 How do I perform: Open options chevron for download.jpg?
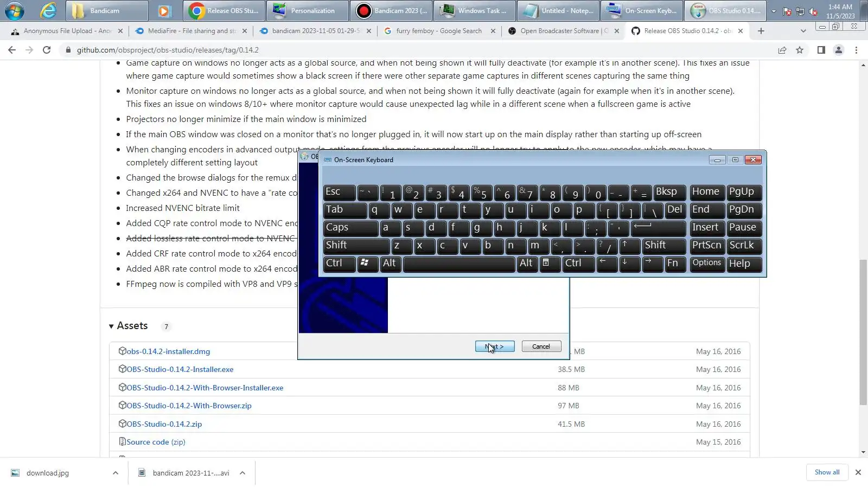point(116,473)
